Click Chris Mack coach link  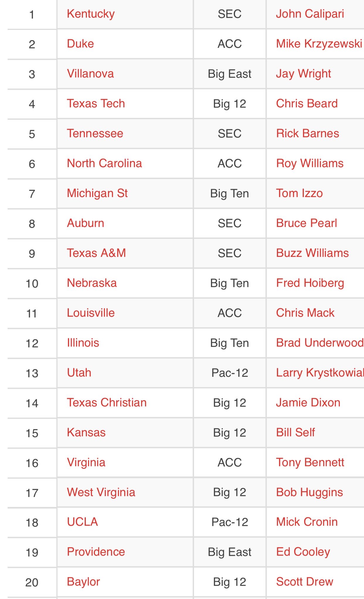click(305, 313)
